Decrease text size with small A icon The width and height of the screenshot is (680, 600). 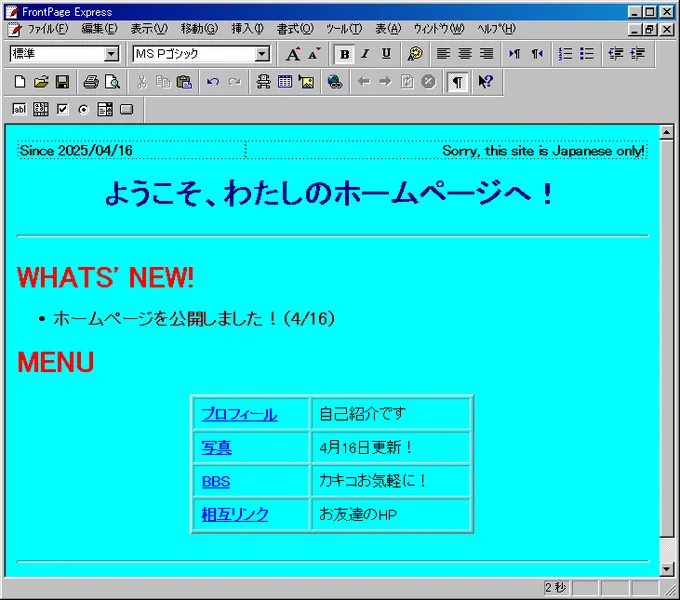click(314, 54)
